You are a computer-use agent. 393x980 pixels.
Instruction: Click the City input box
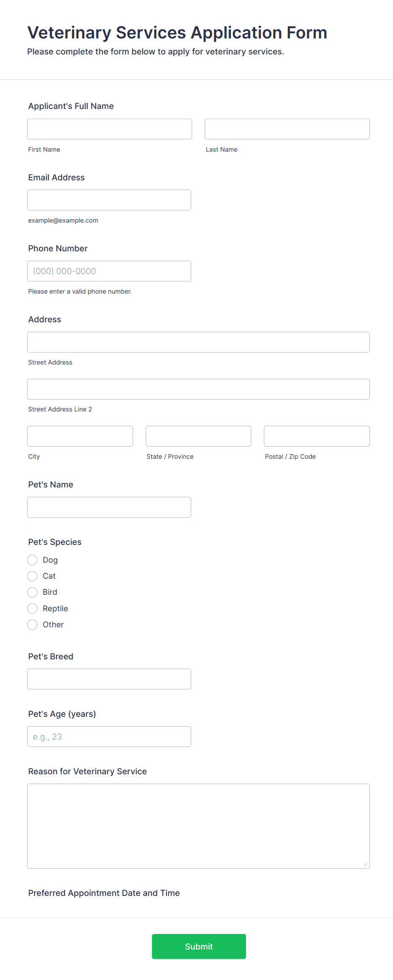(80, 436)
